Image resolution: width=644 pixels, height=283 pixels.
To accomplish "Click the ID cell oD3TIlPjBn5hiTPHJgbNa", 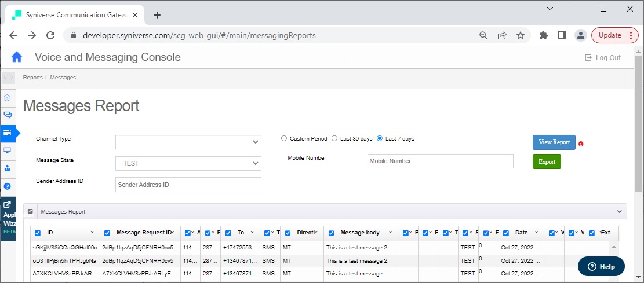I will (64, 261).
